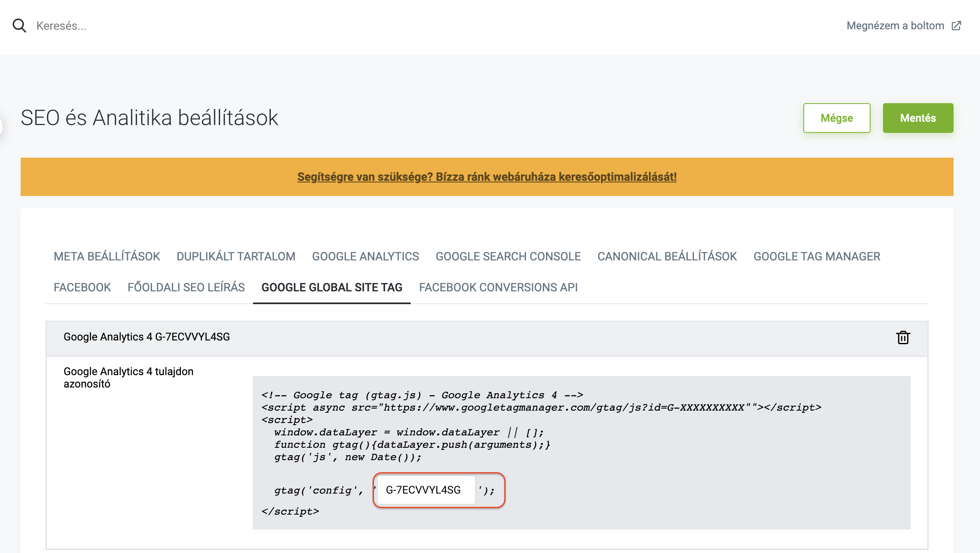
Task: Click the window.dataLayer code line
Action: pyautogui.click(x=409, y=432)
